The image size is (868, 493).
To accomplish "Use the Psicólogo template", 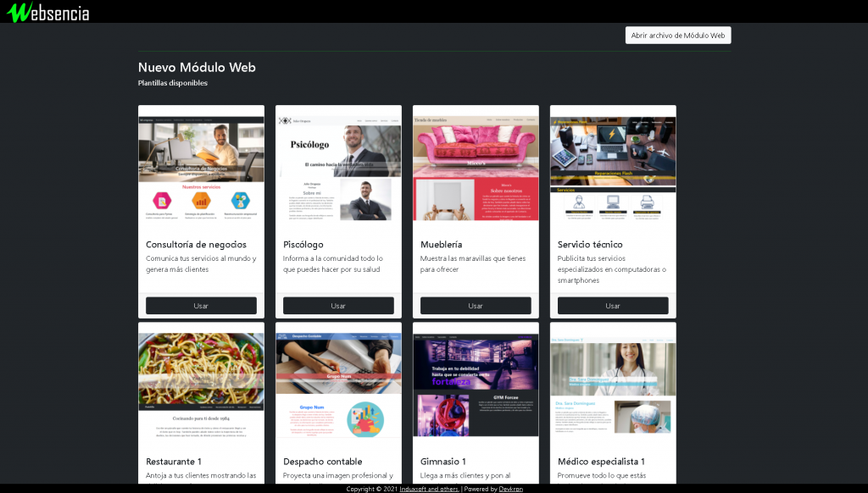I will tap(338, 306).
